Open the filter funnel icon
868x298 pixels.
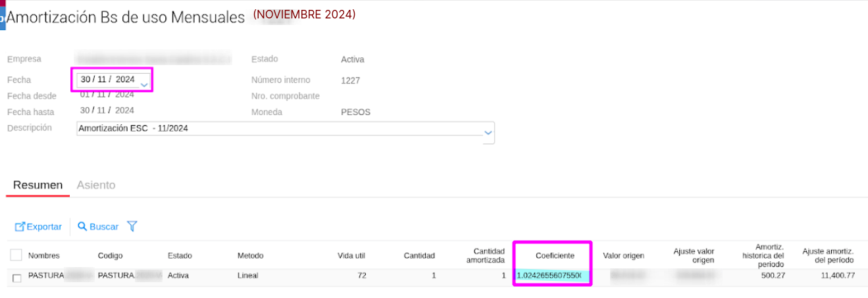coord(132,226)
